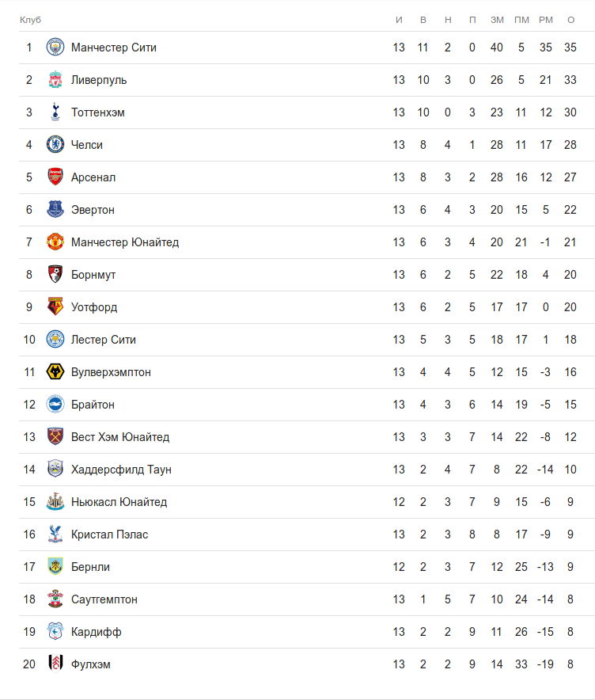Select the Саутгемптон table row name
The image size is (595, 700).
click(x=104, y=599)
